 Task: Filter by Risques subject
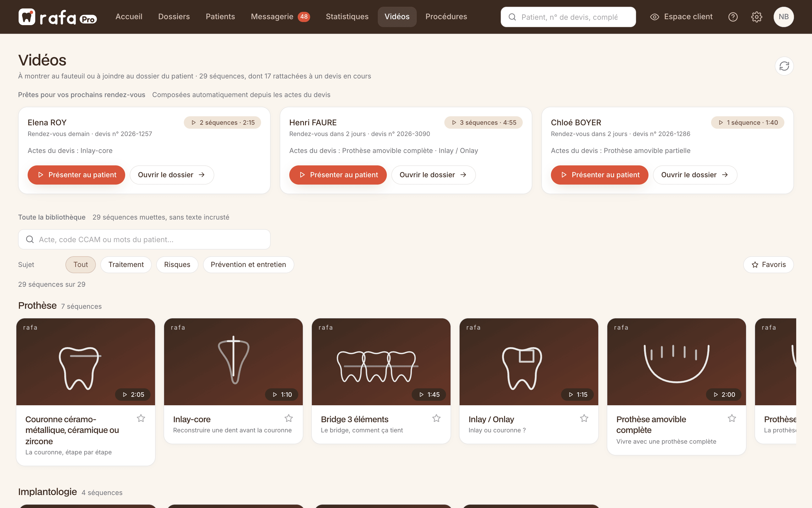click(177, 265)
